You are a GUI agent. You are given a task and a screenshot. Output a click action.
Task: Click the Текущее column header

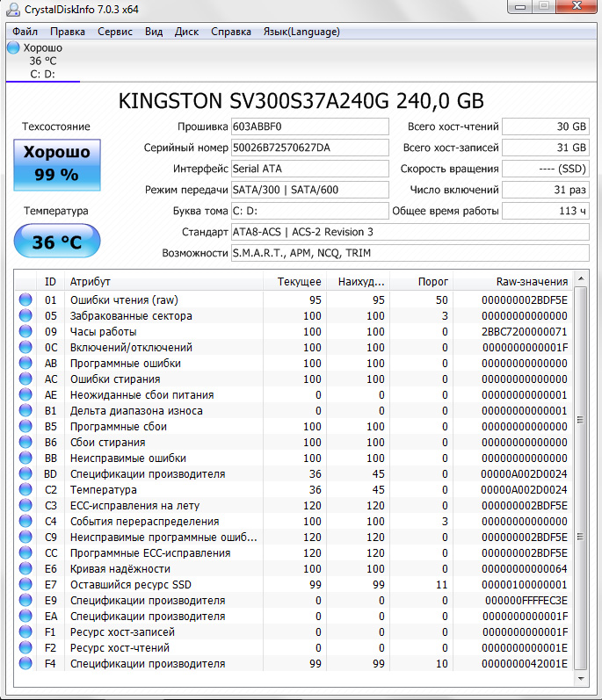click(294, 282)
